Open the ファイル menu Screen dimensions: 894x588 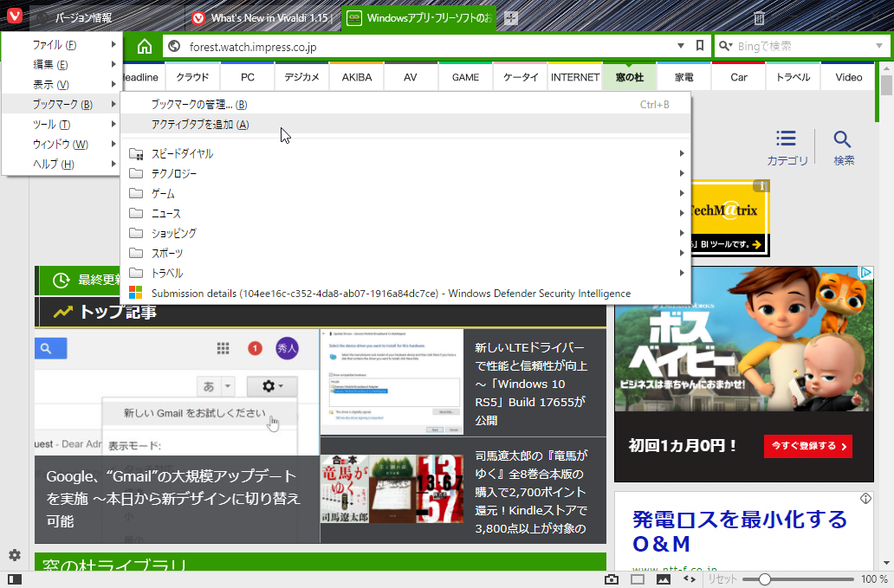coord(61,44)
